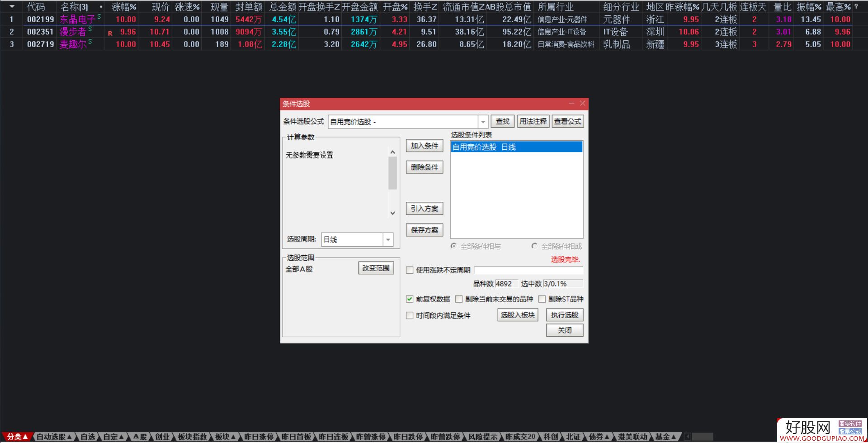Switch to the 自选 tab
The width and height of the screenshot is (868, 443).
(x=88, y=437)
